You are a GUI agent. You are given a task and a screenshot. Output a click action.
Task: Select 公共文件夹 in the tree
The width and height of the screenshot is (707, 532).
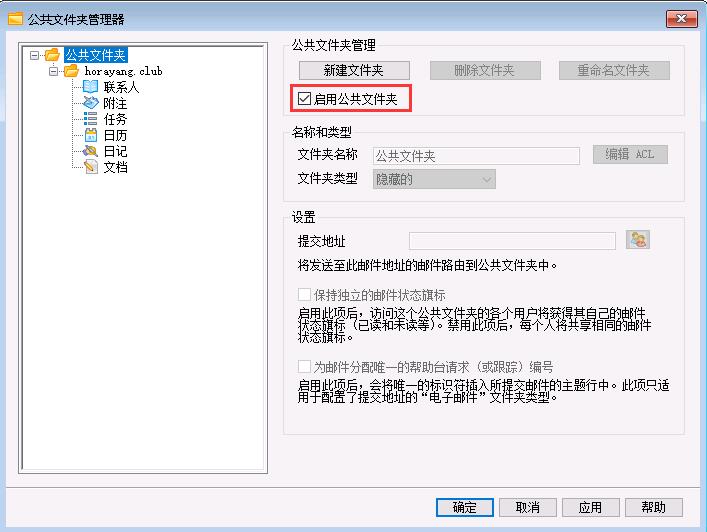(x=96, y=55)
